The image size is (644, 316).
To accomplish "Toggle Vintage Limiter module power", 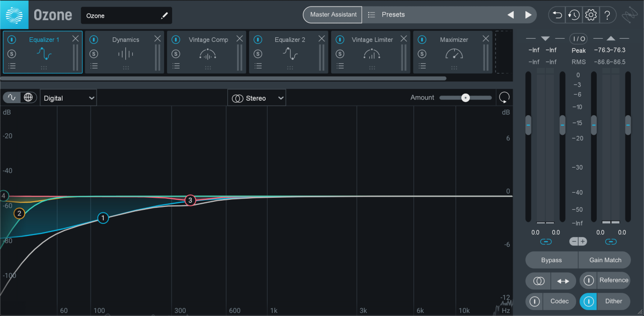I will click(x=340, y=40).
